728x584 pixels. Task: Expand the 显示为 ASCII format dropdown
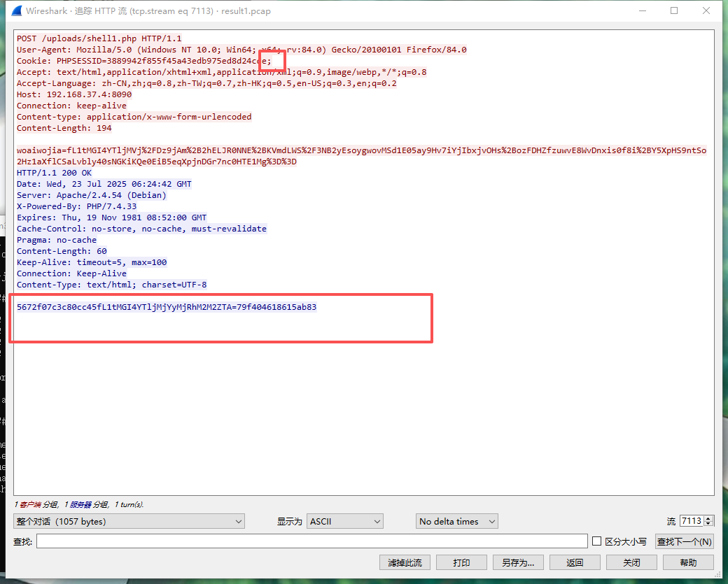344,522
